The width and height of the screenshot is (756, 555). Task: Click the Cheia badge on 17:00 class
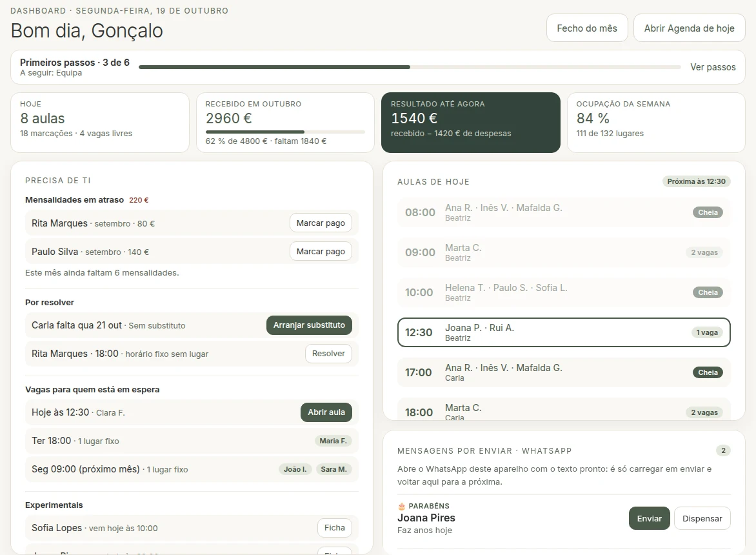click(x=708, y=372)
